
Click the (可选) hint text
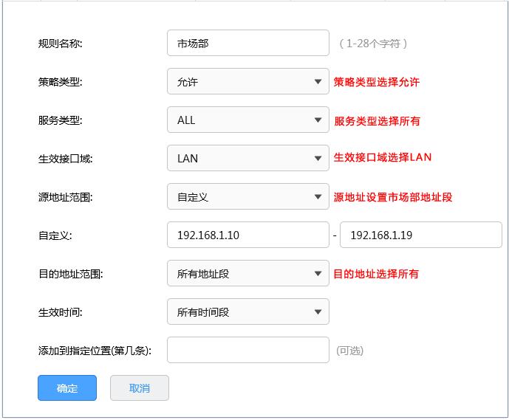point(350,351)
